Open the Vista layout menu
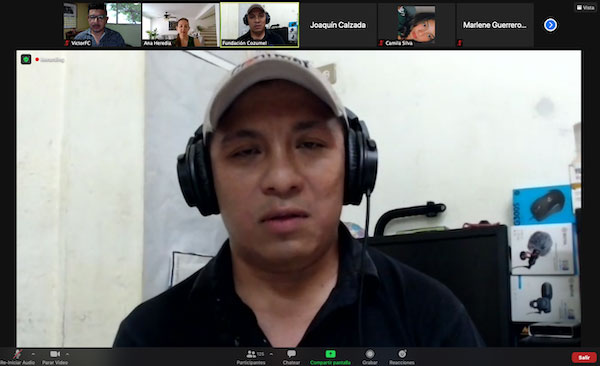 coord(585,7)
